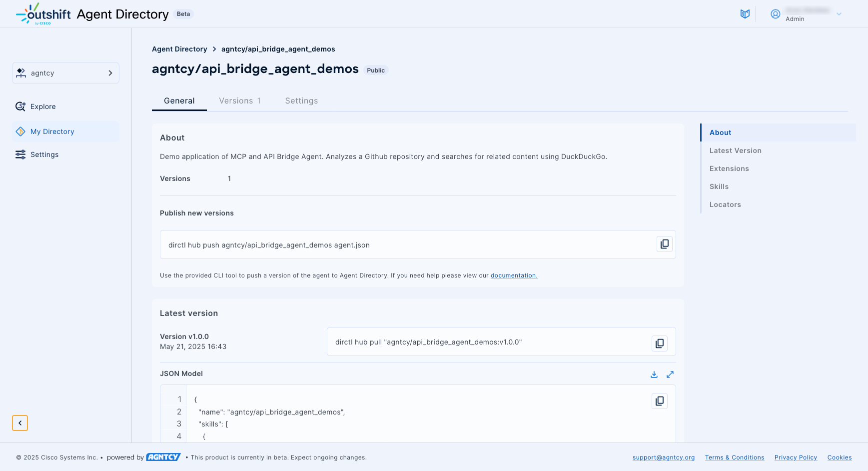The height and width of the screenshot is (471, 868).
Task: Click the support@agntcy.org email link
Action: click(x=663, y=457)
